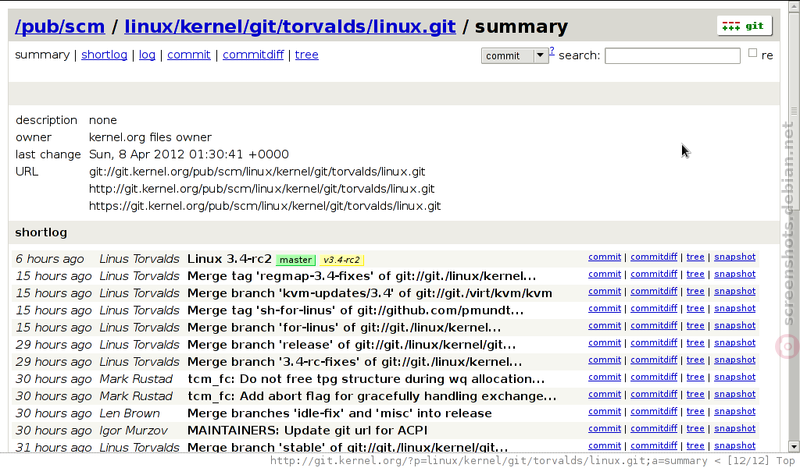Focus the search input field
The height and width of the screenshot is (468, 800).
[672, 56]
